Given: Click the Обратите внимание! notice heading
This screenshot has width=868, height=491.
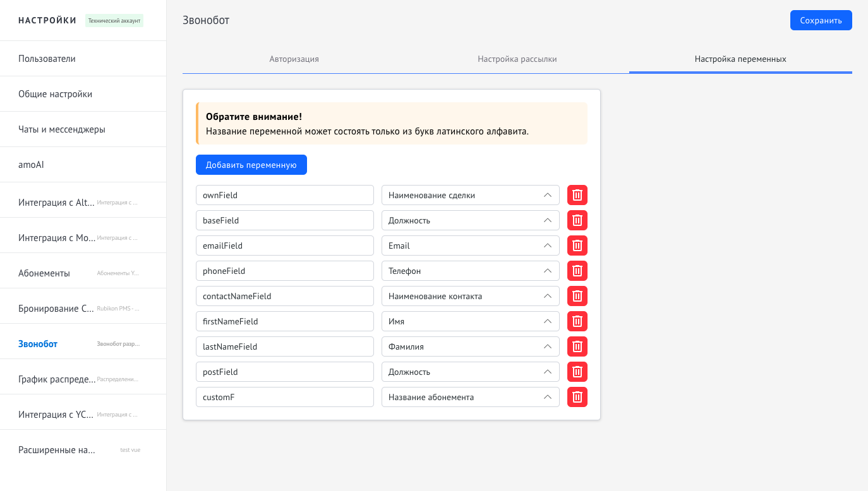Looking at the screenshot, I should [x=254, y=117].
